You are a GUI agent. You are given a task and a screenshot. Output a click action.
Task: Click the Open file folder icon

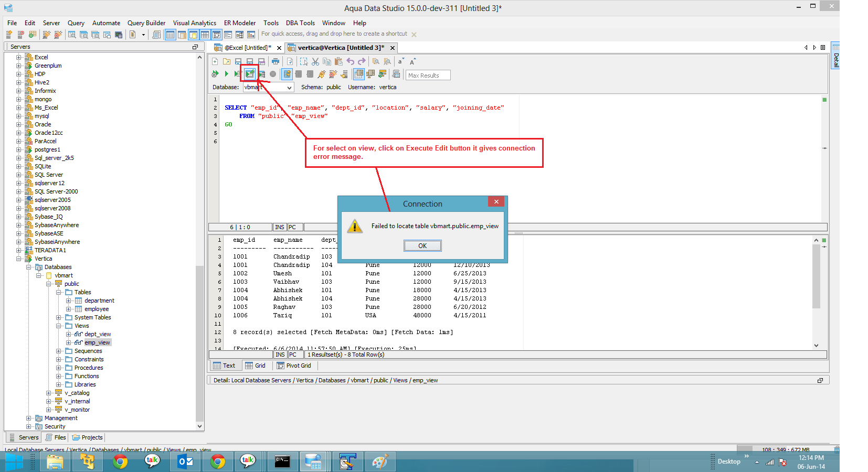point(227,61)
